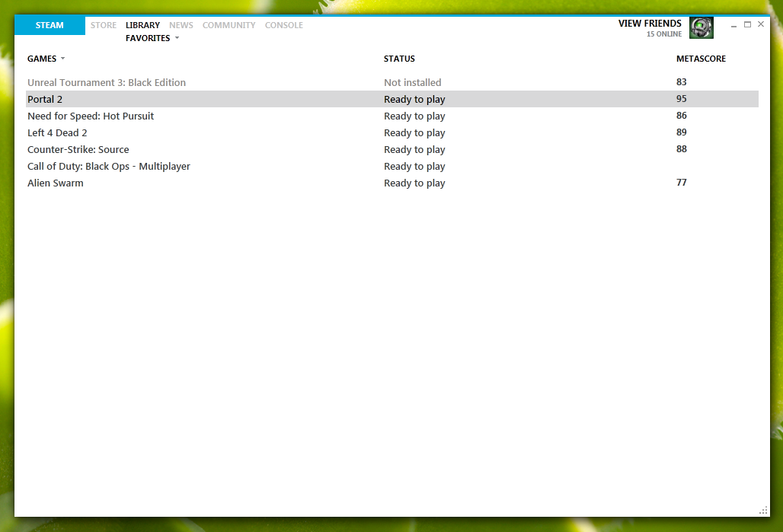Expand the FAVORITES filter dropdown
The image size is (783, 532).
pyautogui.click(x=152, y=38)
